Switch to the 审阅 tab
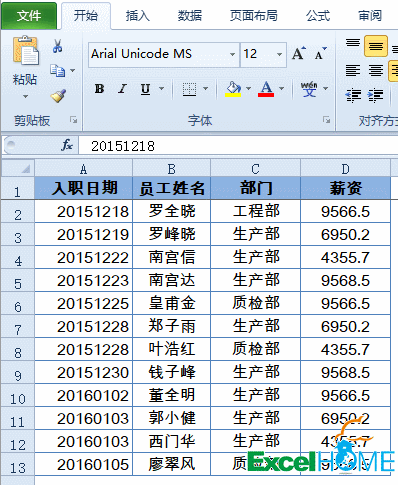Image resolution: width=398 pixels, height=485 pixels. coord(370,16)
